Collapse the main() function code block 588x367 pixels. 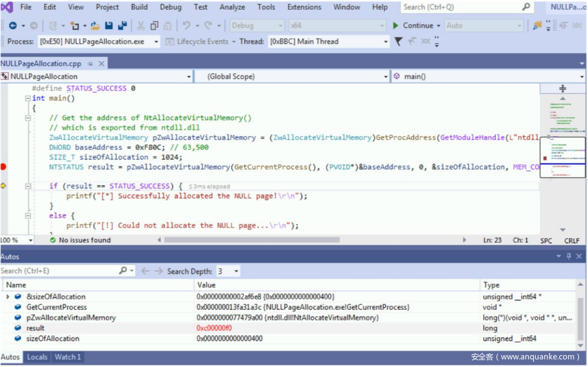click(28, 98)
